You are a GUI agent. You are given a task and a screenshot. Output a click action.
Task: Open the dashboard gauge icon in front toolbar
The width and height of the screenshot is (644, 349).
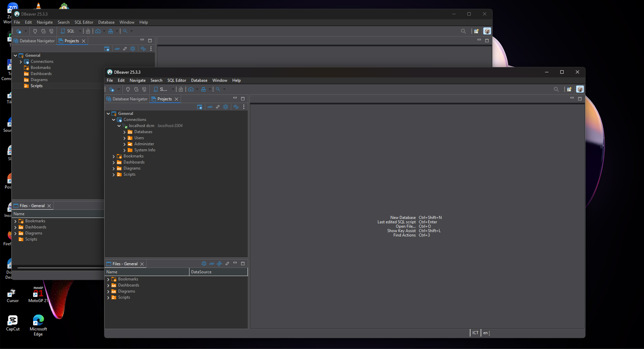click(x=191, y=90)
